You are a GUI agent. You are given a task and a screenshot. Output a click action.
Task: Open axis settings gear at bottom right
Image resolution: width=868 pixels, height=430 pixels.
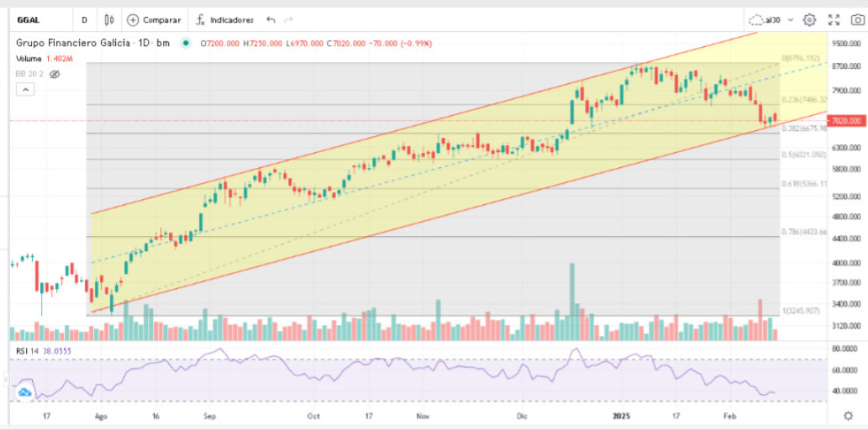pyautogui.click(x=850, y=415)
